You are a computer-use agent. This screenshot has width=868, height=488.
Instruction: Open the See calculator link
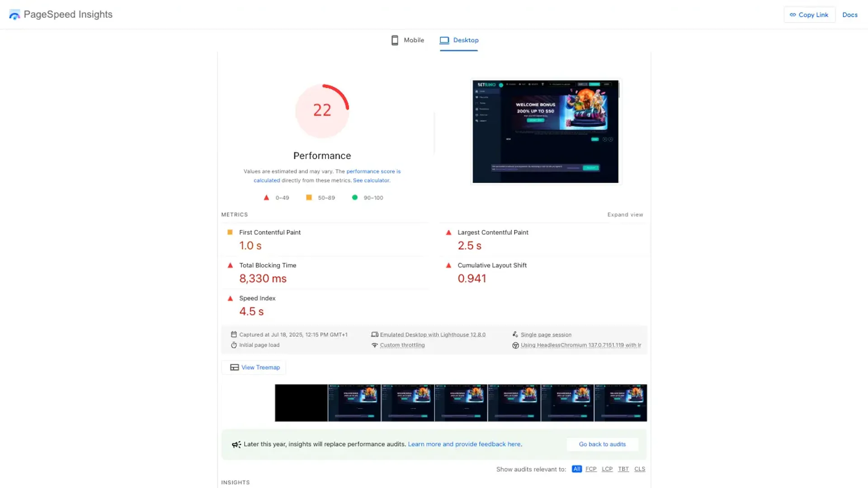point(371,180)
